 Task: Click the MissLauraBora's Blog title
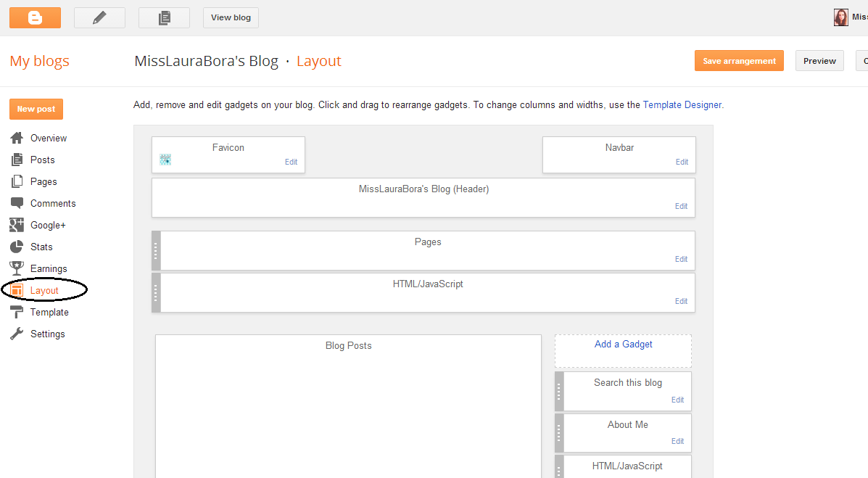207,61
